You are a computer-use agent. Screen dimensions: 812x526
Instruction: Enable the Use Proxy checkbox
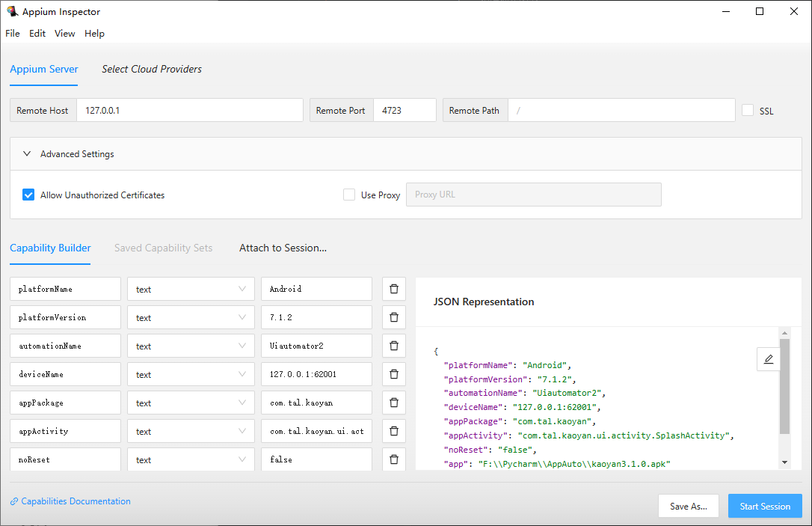(349, 195)
